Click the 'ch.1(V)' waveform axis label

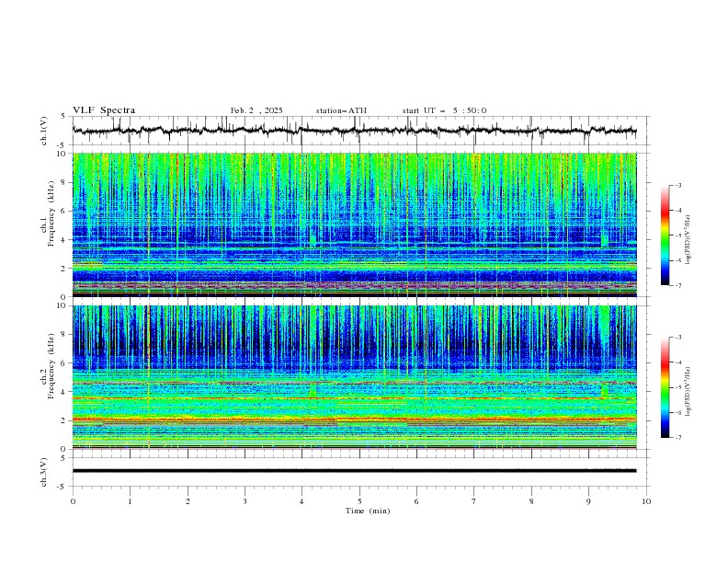pyautogui.click(x=44, y=131)
